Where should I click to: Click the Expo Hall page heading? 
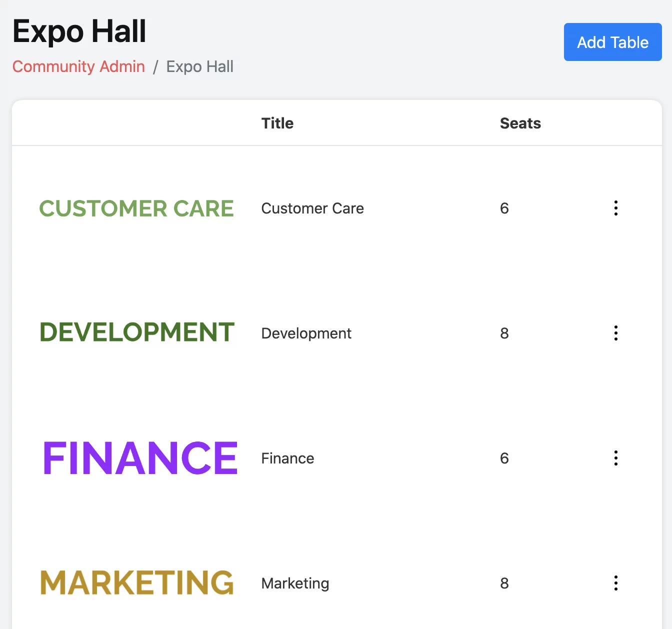(x=79, y=31)
